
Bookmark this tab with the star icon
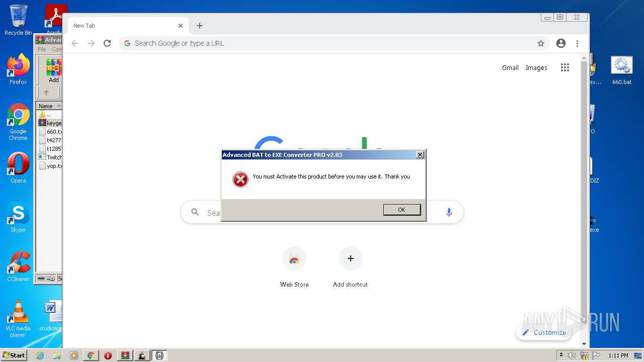click(x=541, y=43)
